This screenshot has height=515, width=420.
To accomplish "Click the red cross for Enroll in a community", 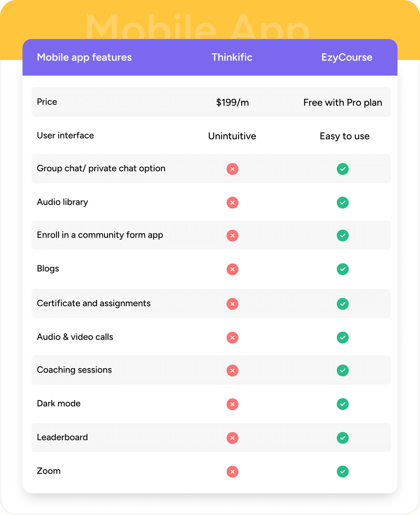I will [x=232, y=235].
